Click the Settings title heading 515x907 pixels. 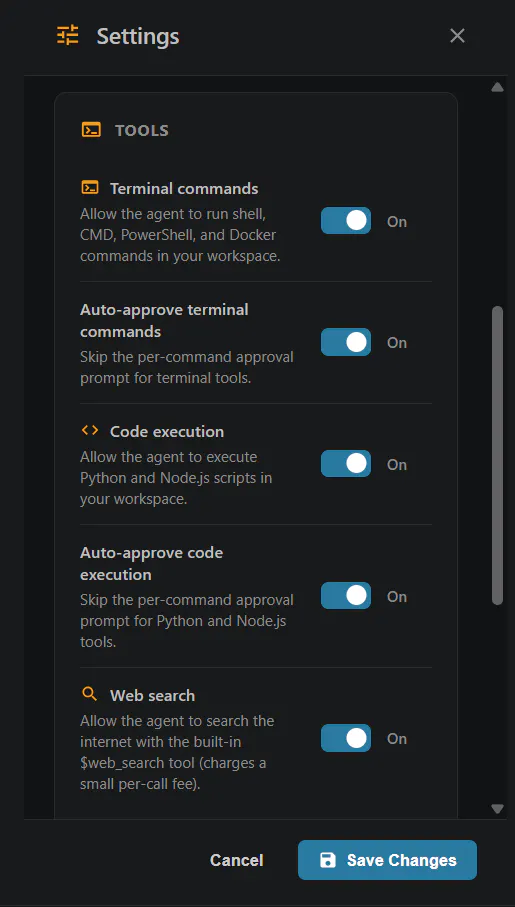coord(138,36)
